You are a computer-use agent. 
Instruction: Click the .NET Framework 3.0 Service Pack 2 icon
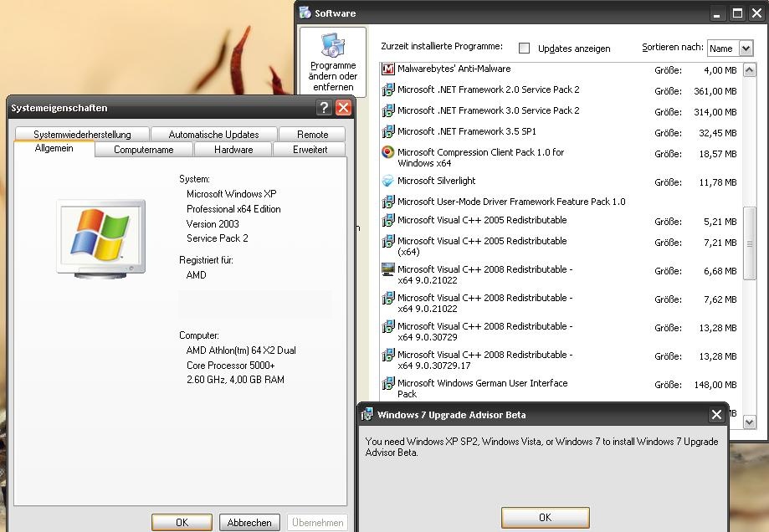click(388, 110)
